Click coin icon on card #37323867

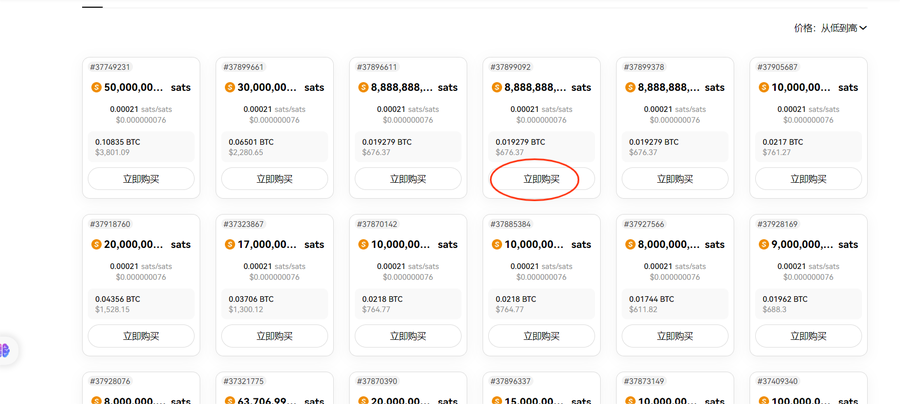230,244
